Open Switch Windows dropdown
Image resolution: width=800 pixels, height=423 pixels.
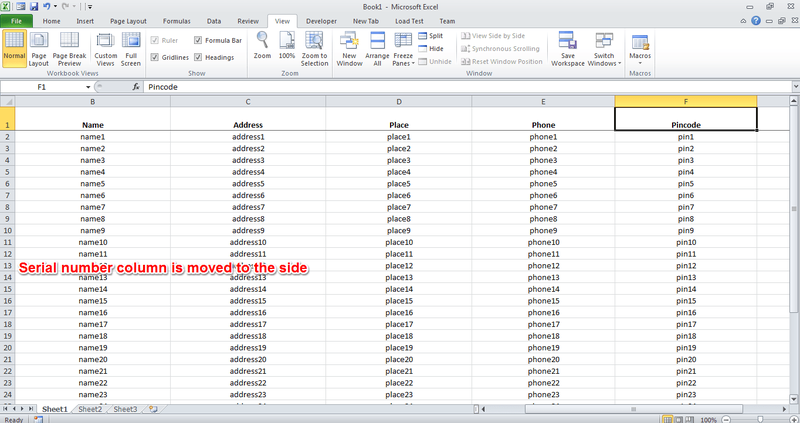[x=604, y=48]
